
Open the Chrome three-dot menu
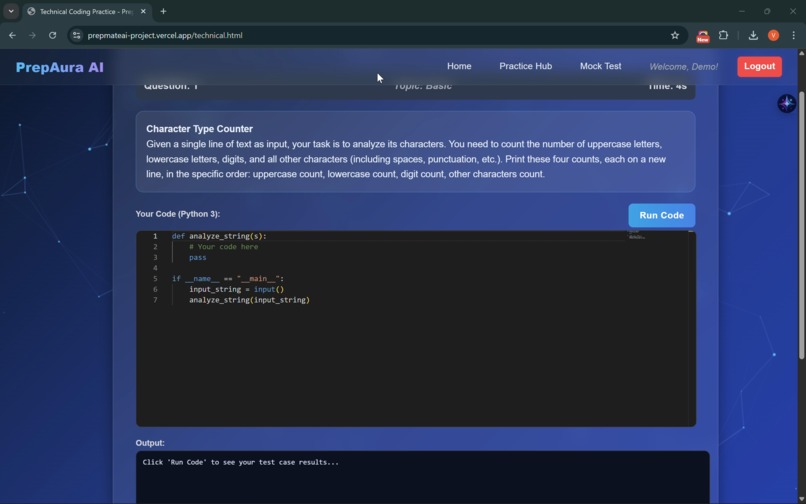pos(793,35)
